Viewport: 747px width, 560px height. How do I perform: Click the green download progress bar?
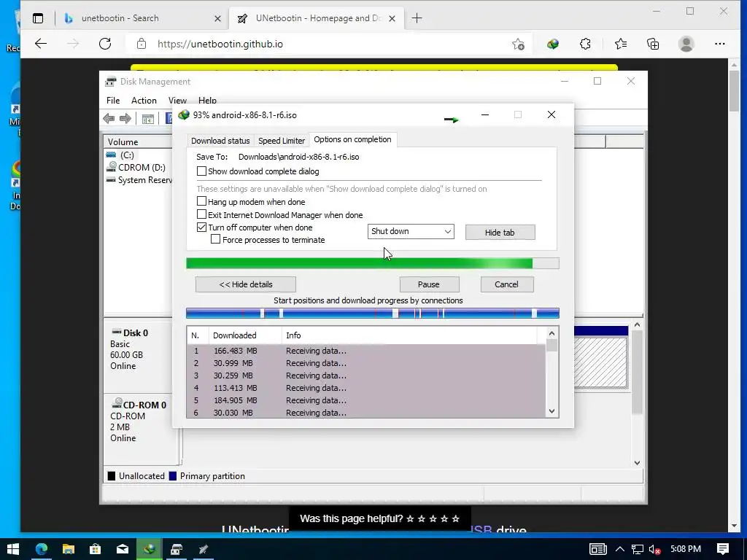click(x=373, y=263)
